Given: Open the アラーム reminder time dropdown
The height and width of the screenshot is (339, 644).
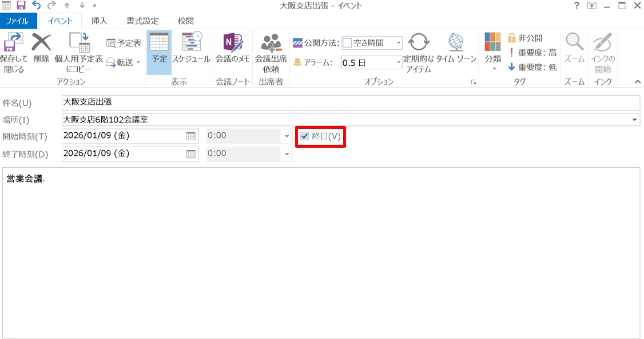Looking at the screenshot, I should (399, 62).
